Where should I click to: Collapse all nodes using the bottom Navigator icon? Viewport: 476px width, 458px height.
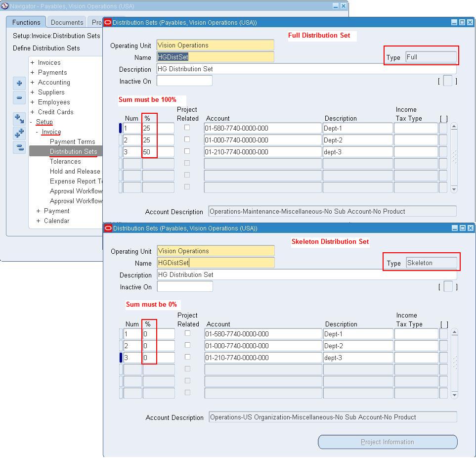pos(19,147)
